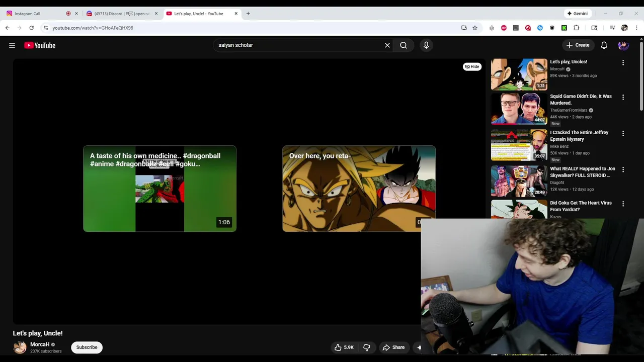Open the notifications bell
Viewport: 644px width, 362px height.
604,45
